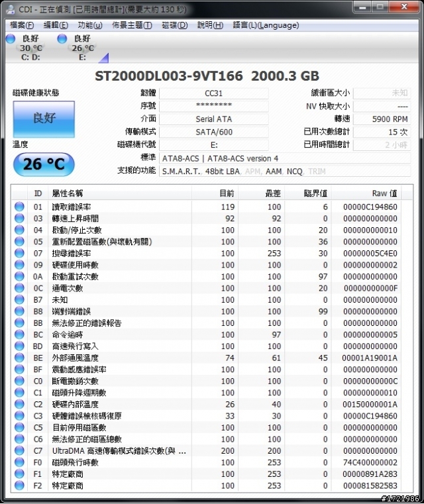The width and height of the screenshot is (424, 504).
Task: Click status icon for attribute BC 命令逾時
Action: tap(19, 334)
